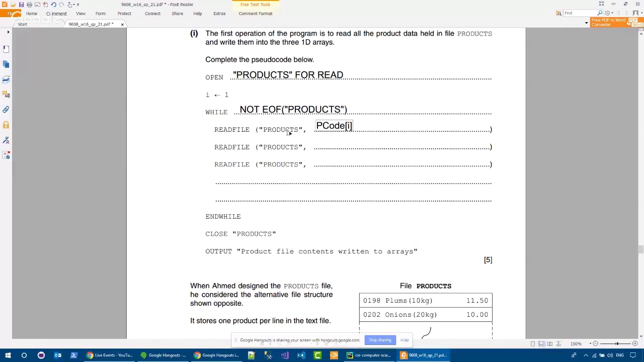The image size is (644, 362).
Task: Click Hide in Hangouts sharing bar
Action: tap(405, 340)
